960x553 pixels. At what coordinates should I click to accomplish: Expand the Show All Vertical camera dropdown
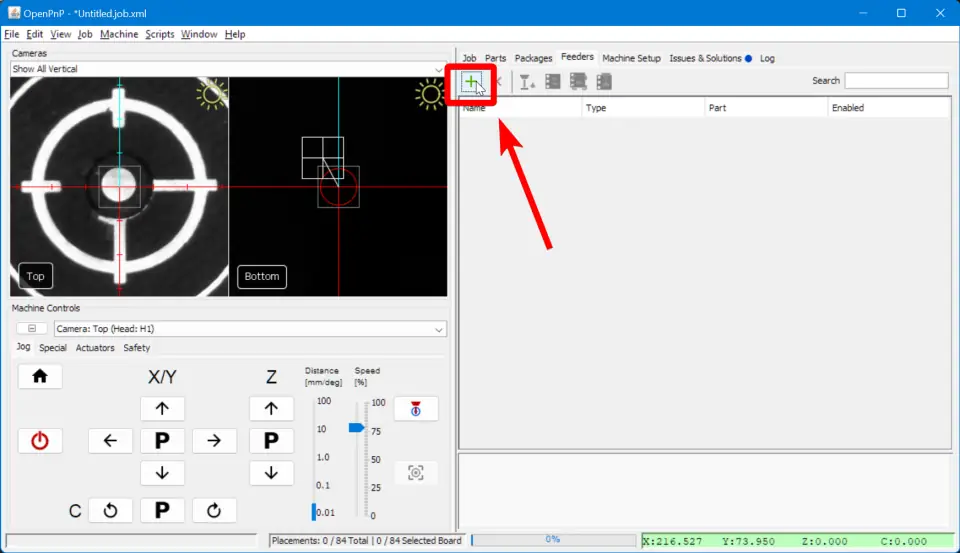(439, 69)
